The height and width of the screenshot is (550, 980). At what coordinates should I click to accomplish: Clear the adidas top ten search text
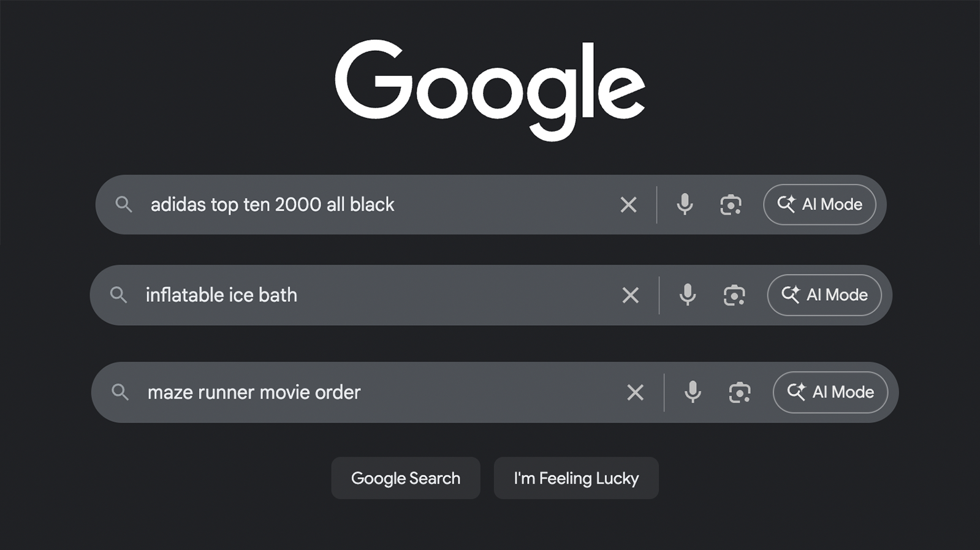628,205
